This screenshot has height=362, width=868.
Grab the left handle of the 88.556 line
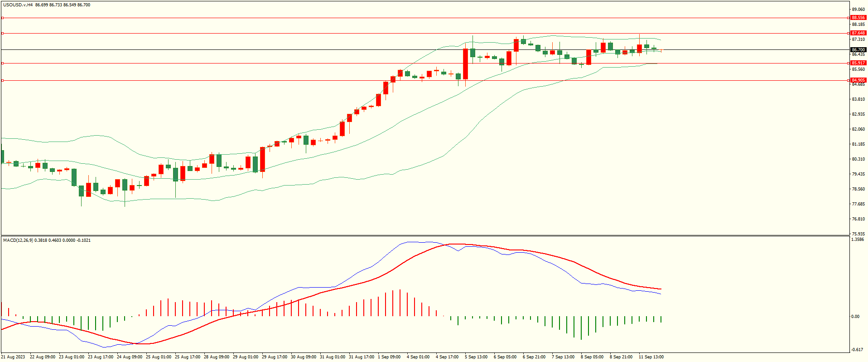[2, 18]
